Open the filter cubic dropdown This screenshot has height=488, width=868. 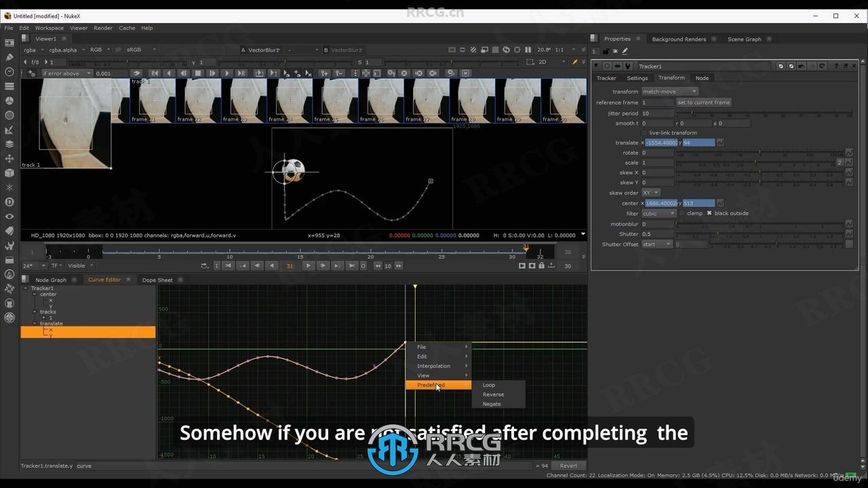click(x=659, y=213)
